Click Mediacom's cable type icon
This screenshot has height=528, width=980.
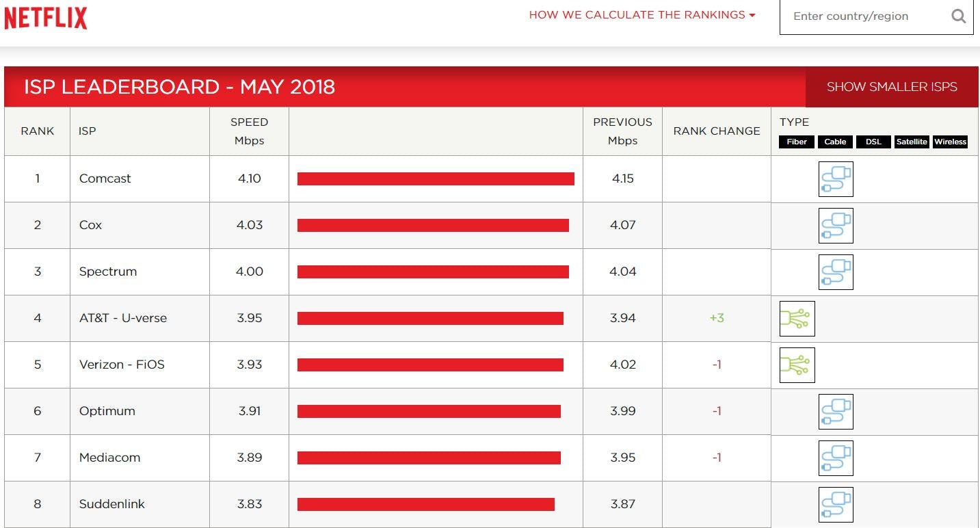point(836,458)
